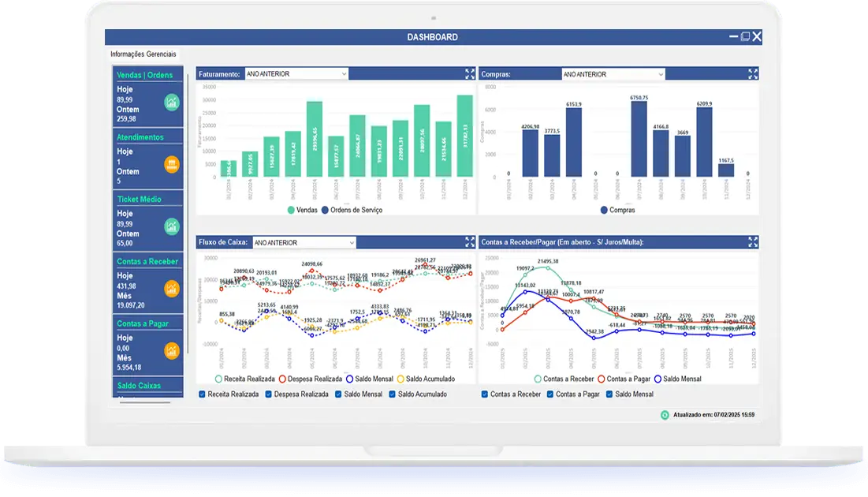Expand the Contas a Receber/Pagar chart fullscreen
Image resolution: width=868 pixels, height=497 pixels.
(753, 242)
